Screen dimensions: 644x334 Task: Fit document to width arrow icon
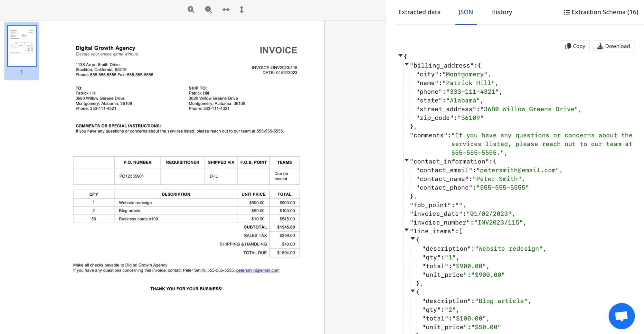point(226,10)
